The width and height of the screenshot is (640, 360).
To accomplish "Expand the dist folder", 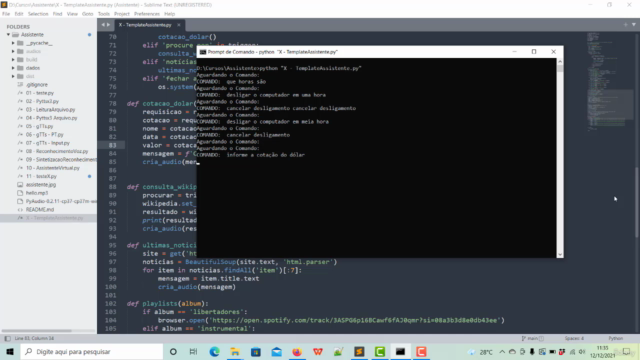I will tap(13, 76).
